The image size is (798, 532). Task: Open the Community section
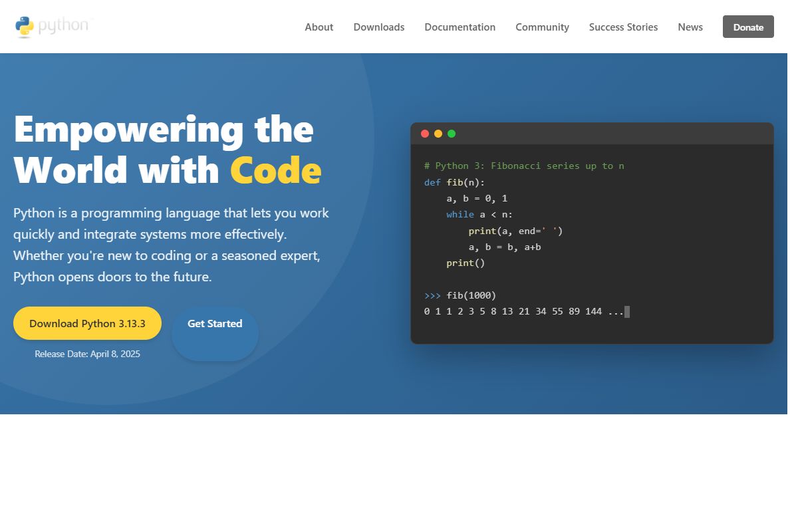(x=542, y=27)
